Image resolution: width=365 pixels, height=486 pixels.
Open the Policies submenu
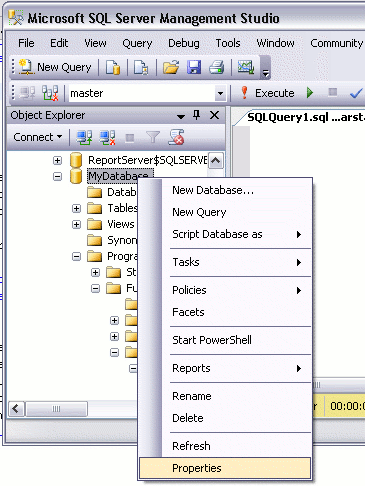pyautogui.click(x=225, y=290)
